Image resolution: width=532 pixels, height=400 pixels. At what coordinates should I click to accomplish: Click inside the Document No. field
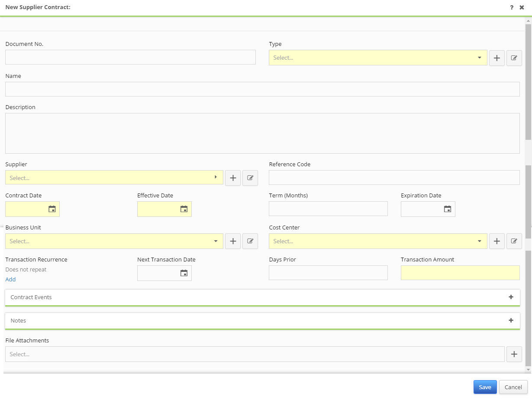pyautogui.click(x=130, y=57)
